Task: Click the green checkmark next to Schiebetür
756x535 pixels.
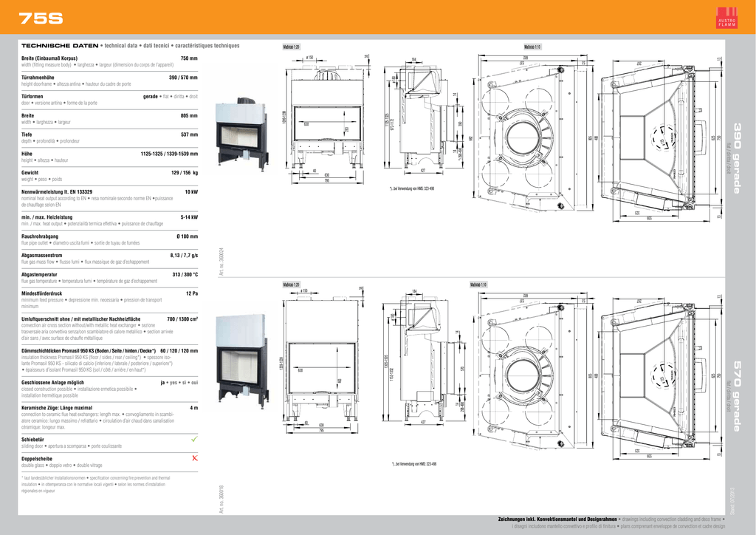Action: [194, 439]
